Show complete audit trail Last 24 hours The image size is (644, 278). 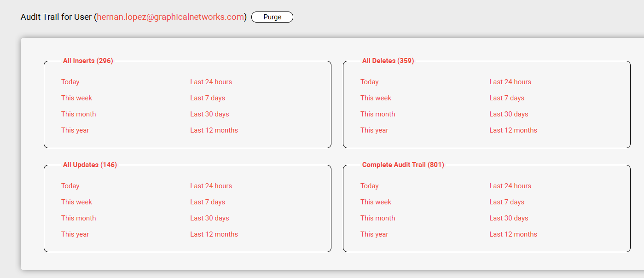pos(510,186)
